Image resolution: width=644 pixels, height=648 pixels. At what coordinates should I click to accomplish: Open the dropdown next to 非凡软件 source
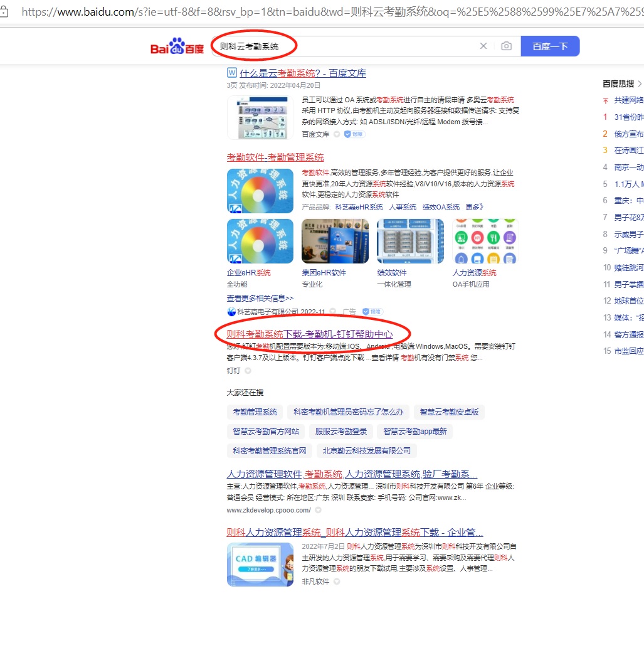click(337, 582)
